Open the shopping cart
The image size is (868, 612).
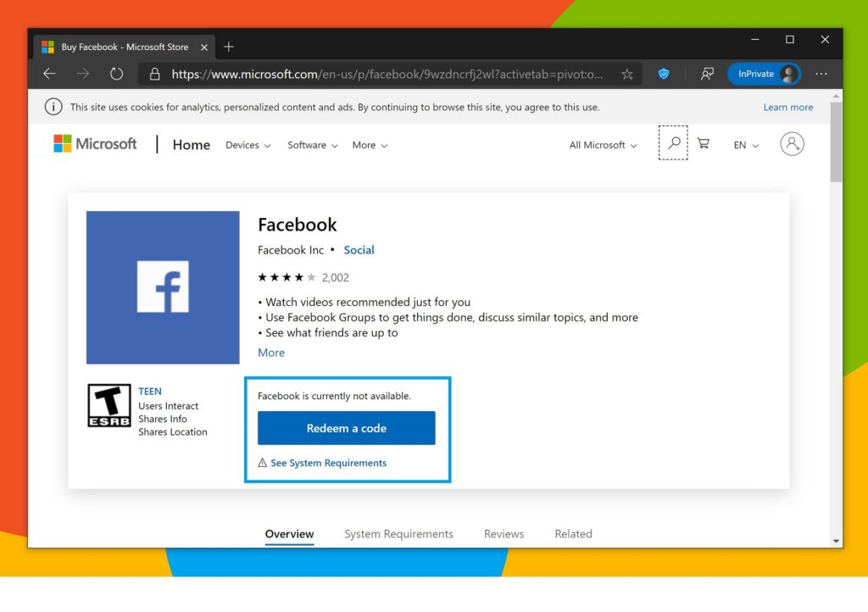pyautogui.click(x=703, y=144)
